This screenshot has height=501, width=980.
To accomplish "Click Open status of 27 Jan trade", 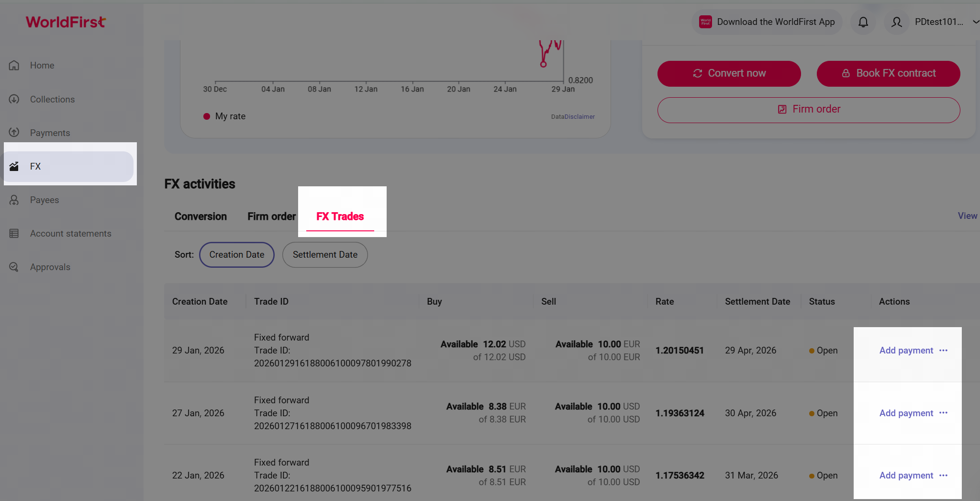I will [824, 413].
